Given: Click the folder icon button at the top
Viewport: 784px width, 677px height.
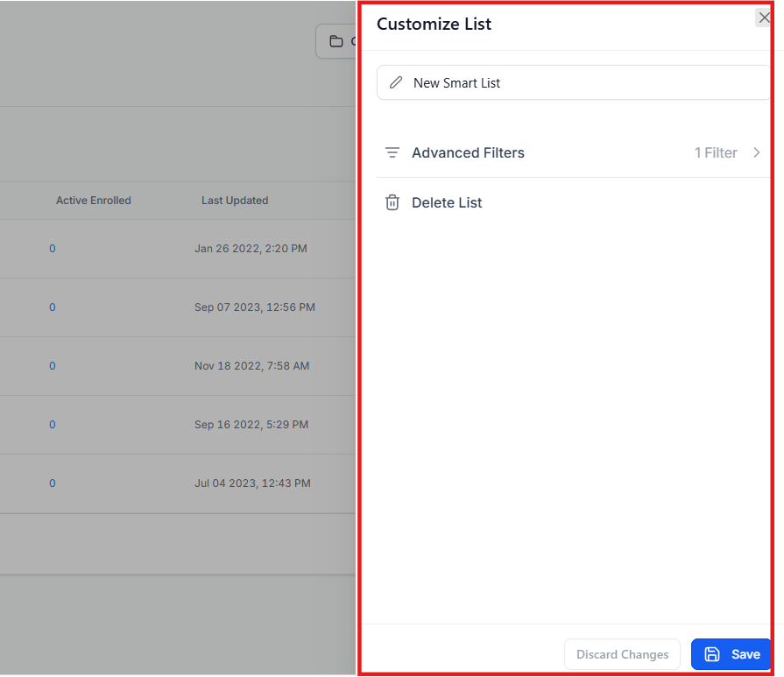Looking at the screenshot, I should tap(336, 41).
